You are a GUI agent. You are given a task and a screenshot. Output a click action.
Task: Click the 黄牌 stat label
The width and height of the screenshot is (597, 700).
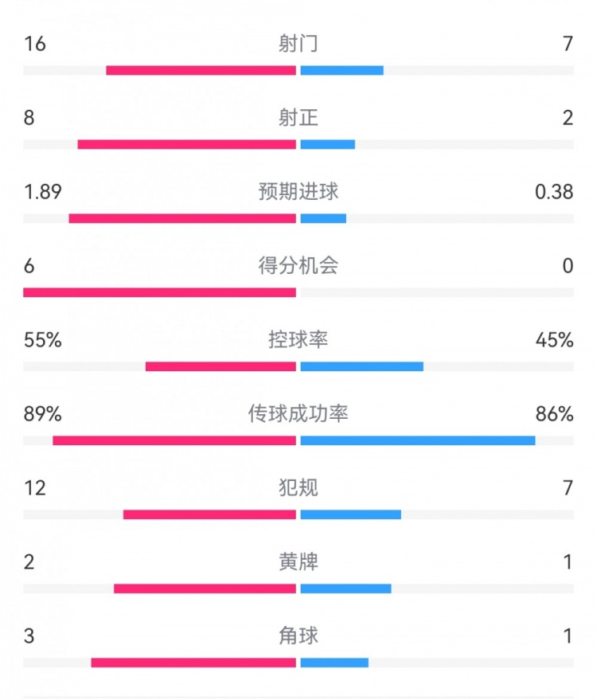(298, 562)
